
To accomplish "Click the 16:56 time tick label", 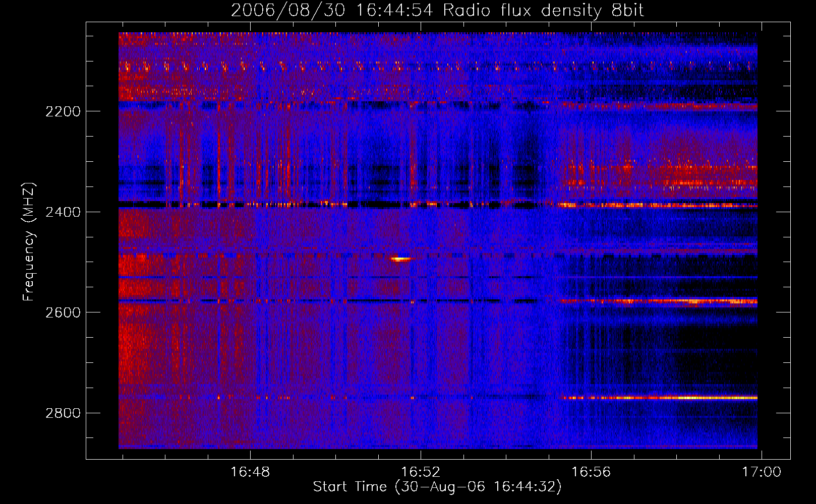I will (x=591, y=472).
